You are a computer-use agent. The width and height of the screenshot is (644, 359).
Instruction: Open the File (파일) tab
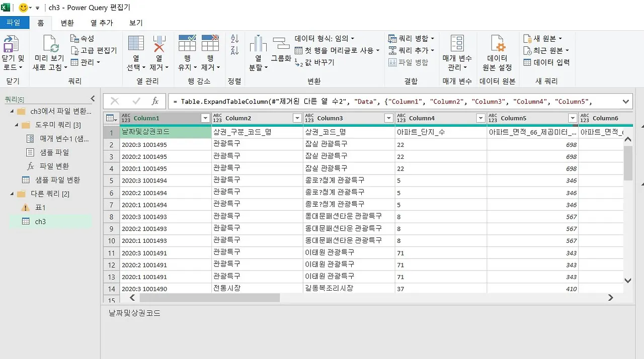click(x=14, y=23)
